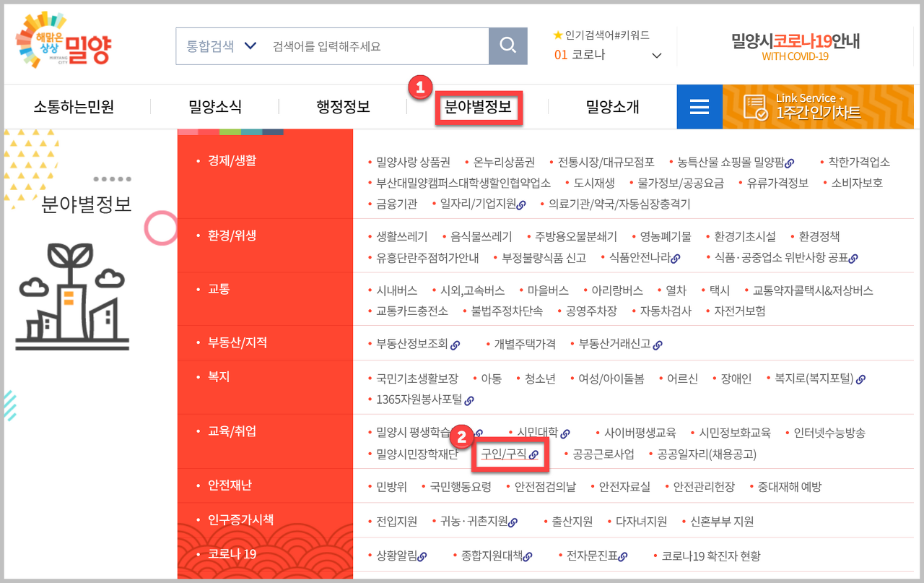Open 국민기초생활보장 link

(417, 379)
